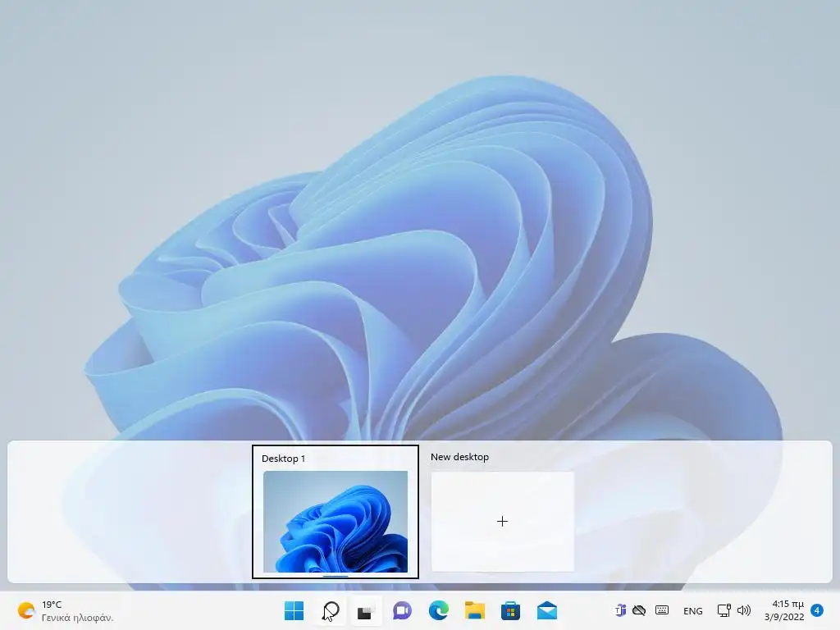Launch Microsoft Edge from the taskbar
Screen dimensions: 840x630
pos(439,610)
